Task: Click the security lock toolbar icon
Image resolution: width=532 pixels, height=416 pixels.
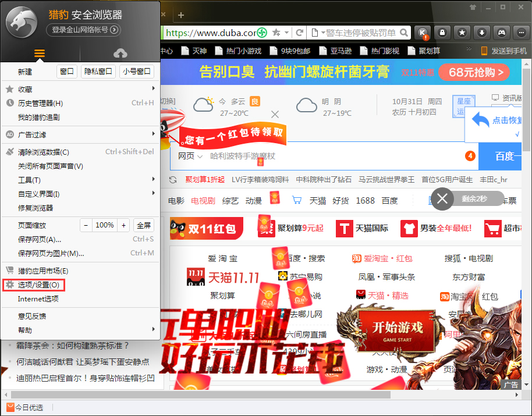Action: coord(442,32)
